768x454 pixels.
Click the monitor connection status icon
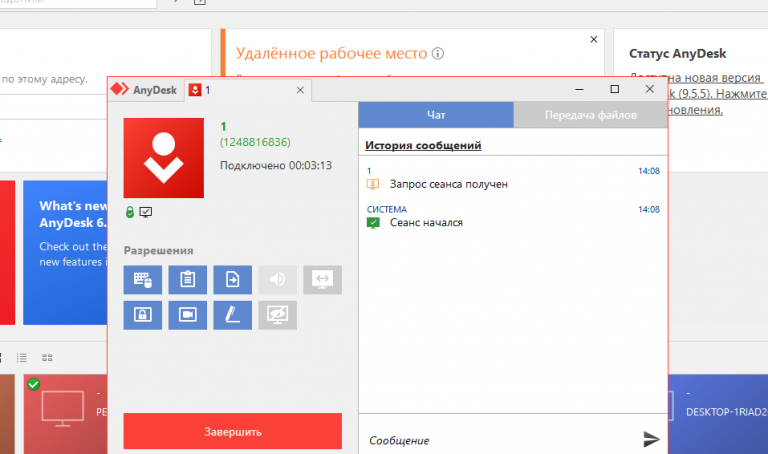pos(145,212)
